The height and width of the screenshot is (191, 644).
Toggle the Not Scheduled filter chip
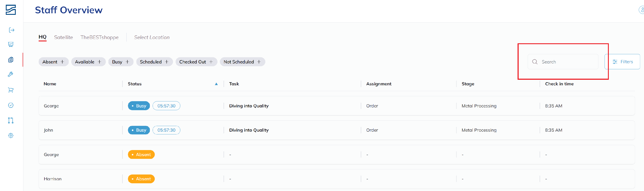(x=242, y=62)
